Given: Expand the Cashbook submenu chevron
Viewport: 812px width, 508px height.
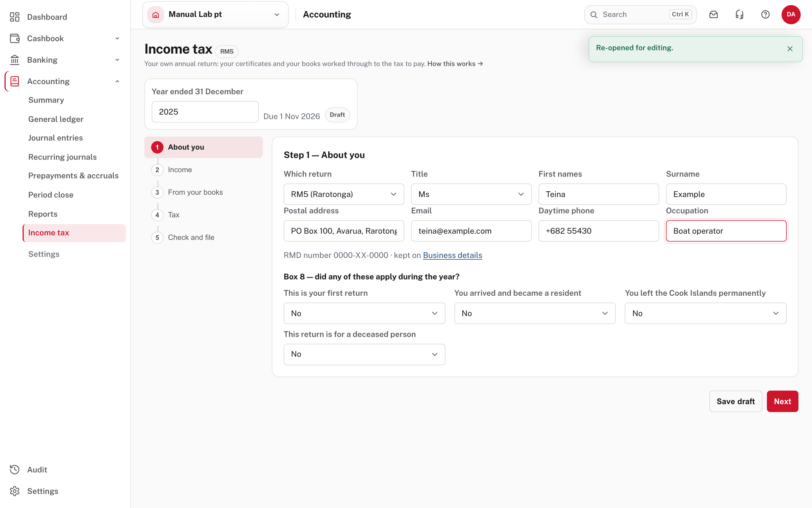Looking at the screenshot, I should pos(117,38).
